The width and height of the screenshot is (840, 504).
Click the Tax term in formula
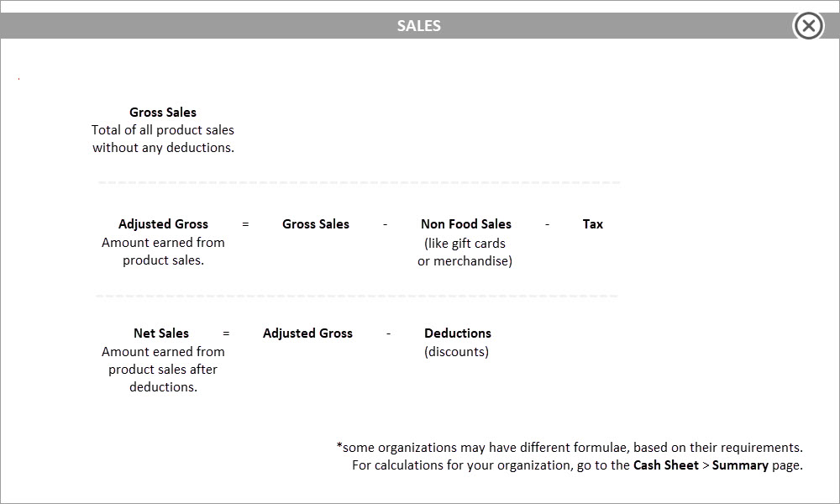coord(592,224)
